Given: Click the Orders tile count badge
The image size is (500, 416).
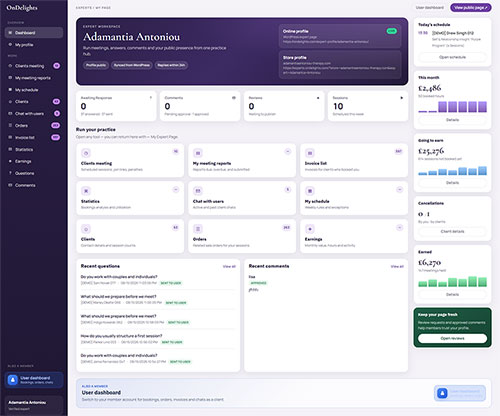Looking at the screenshot, I should pos(287,228).
